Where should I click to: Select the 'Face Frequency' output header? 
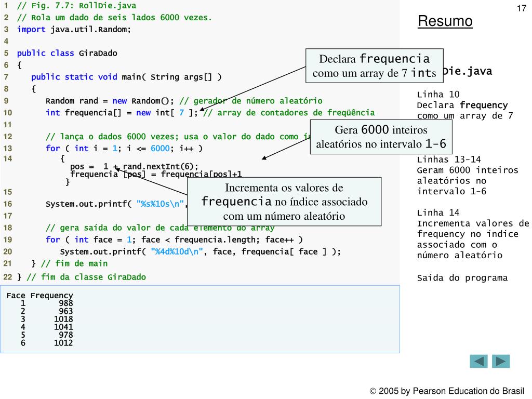[39, 296]
